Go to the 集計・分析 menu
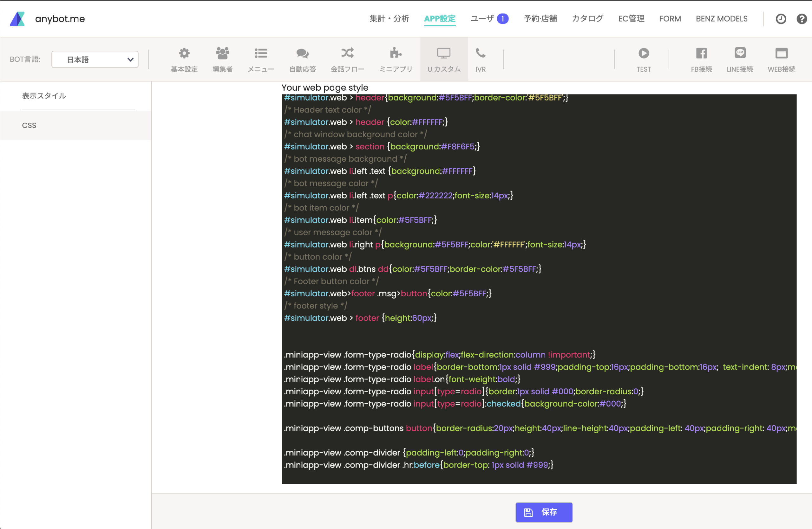 point(389,19)
